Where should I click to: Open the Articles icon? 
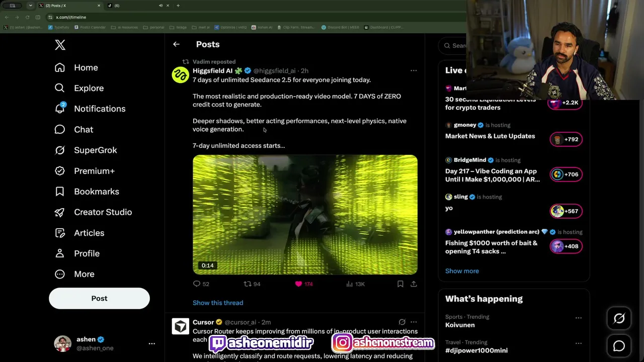[60, 233]
